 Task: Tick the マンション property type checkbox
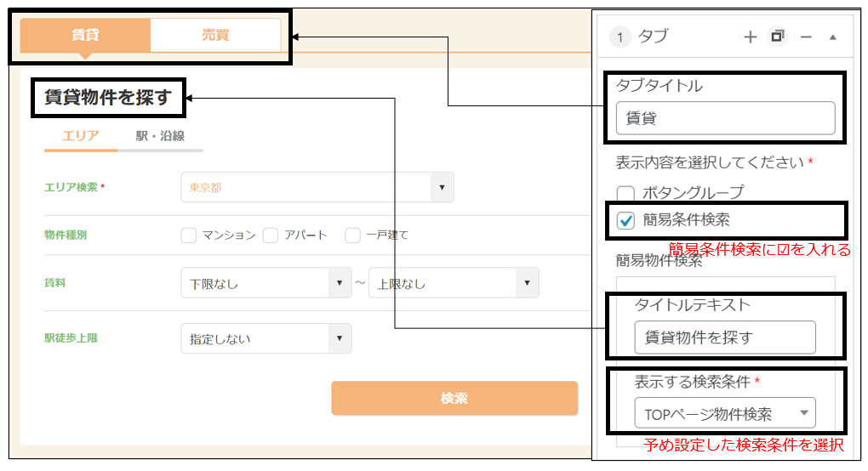(x=189, y=235)
